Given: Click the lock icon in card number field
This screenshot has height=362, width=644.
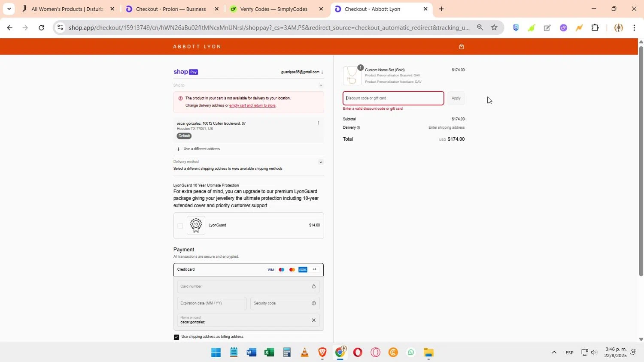Looking at the screenshot, I should point(314,287).
